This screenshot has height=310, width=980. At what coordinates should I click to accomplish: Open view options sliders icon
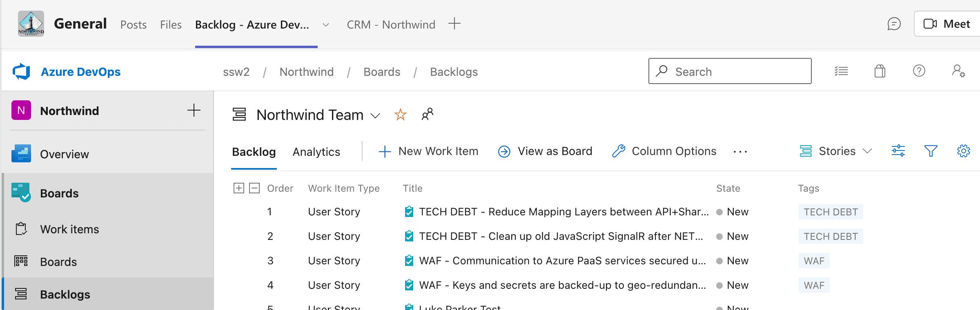pyautogui.click(x=898, y=151)
